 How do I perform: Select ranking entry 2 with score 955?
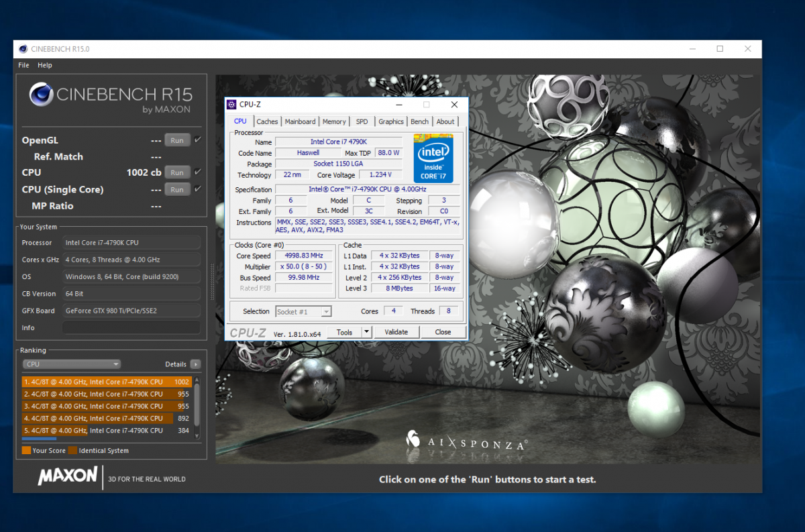[107, 394]
